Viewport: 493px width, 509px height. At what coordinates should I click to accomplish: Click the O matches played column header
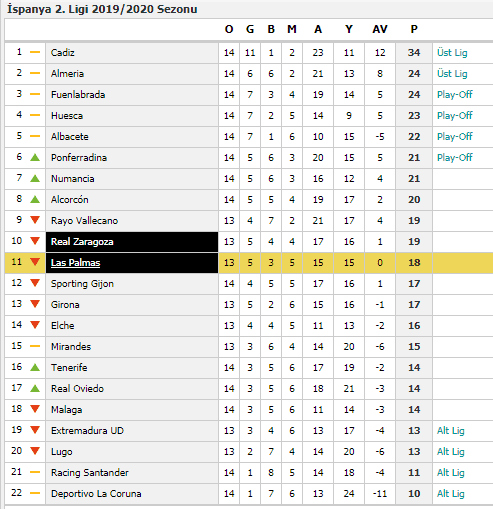(x=229, y=29)
